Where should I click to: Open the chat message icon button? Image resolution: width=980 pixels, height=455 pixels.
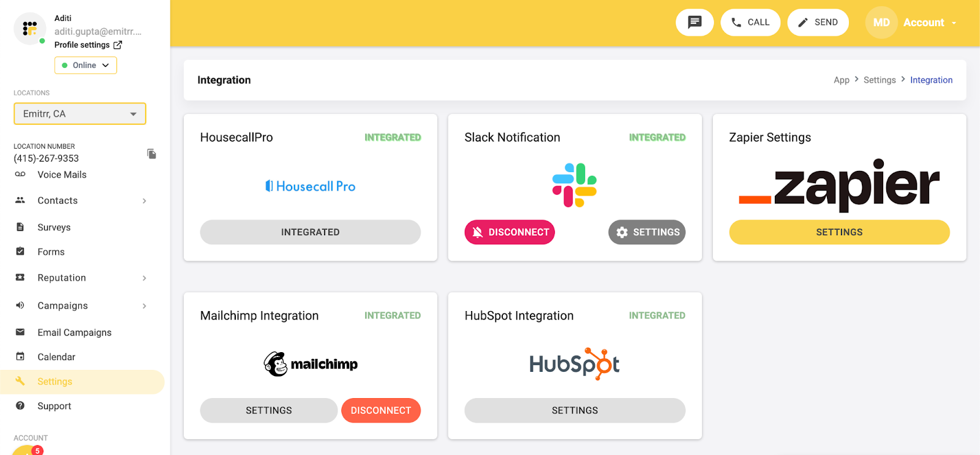pyautogui.click(x=695, y=23)
